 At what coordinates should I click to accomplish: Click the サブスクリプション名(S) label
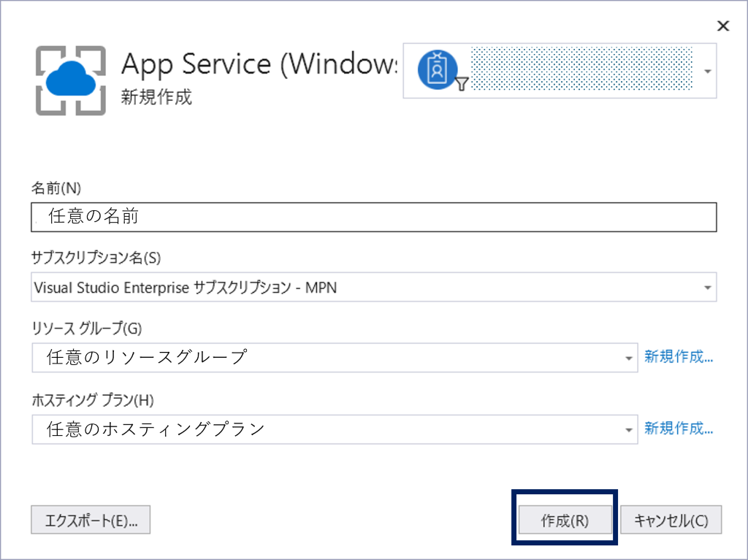[96, 258]
